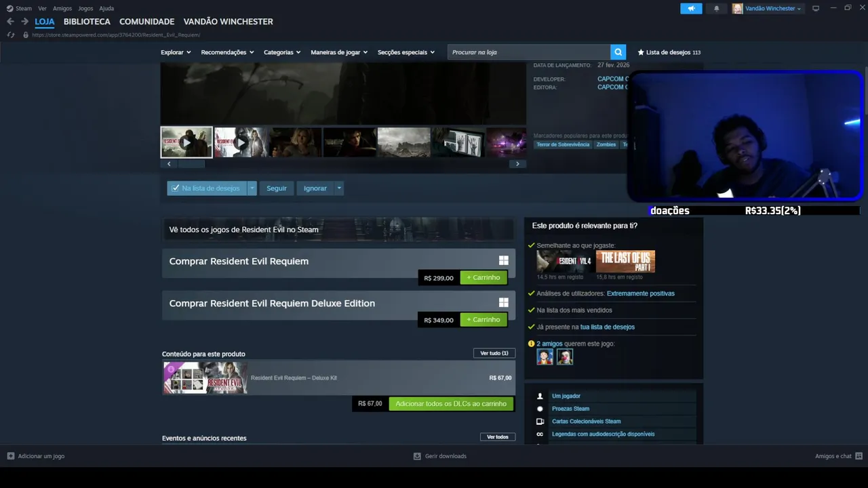Click the blue megaphone announcements icon
868x488 pixels.
(691, 8)
